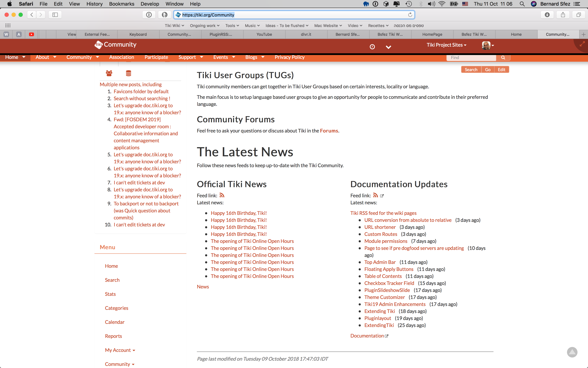Open the Share sheet icon

click(x=563, y=15)
